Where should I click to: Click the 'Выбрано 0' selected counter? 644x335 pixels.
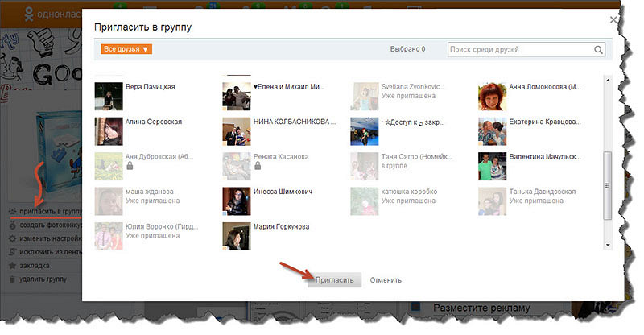(x=407, y=49)
